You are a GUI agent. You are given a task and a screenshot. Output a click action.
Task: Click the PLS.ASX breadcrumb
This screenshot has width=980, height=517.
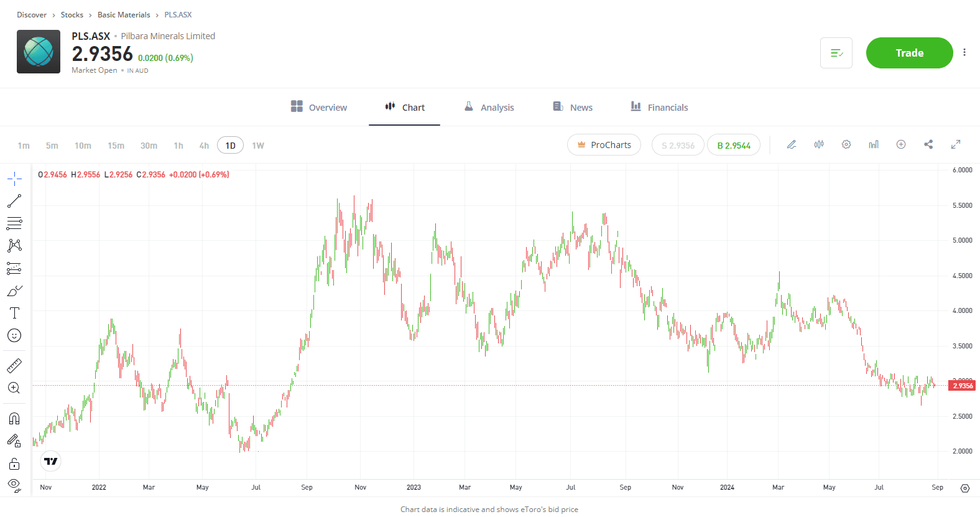(x=178, y=14)
